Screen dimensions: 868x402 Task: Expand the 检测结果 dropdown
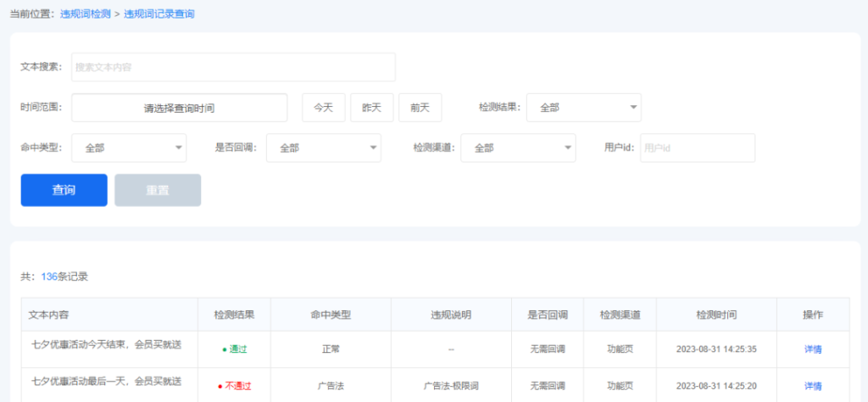[x=584, y=108]
